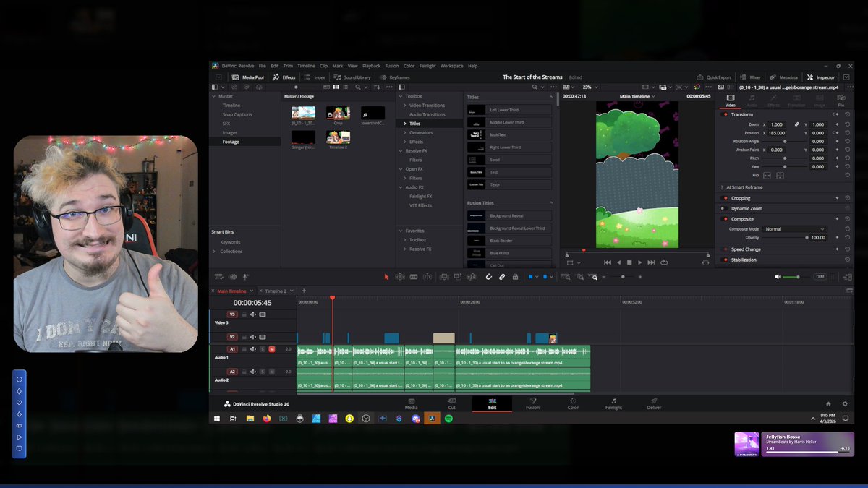Click the Quick Export button
The width and height of the screenshot is (868, 488).
[714, 77]
